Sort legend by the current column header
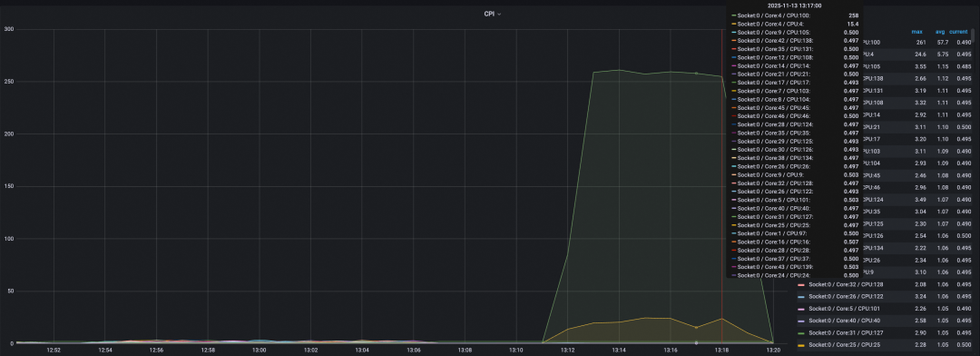Image resolution: width=980 pixels, height=356 pixels. coord(959,31)
